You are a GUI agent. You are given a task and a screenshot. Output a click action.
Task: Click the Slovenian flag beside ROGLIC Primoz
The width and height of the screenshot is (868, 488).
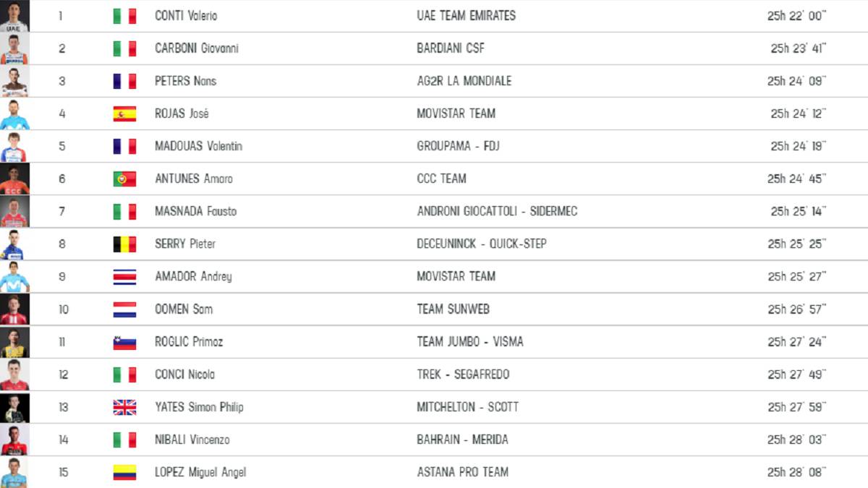(x=124, y=342)
